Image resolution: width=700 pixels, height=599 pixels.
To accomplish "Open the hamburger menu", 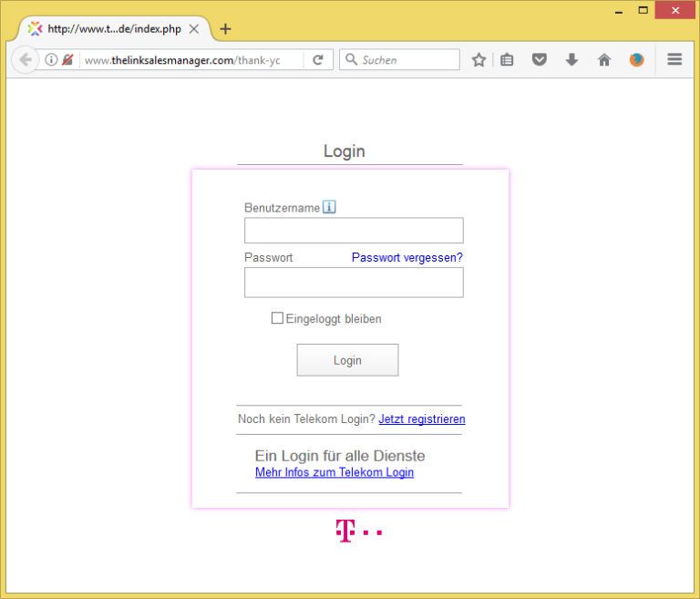I will pos(674,59).
